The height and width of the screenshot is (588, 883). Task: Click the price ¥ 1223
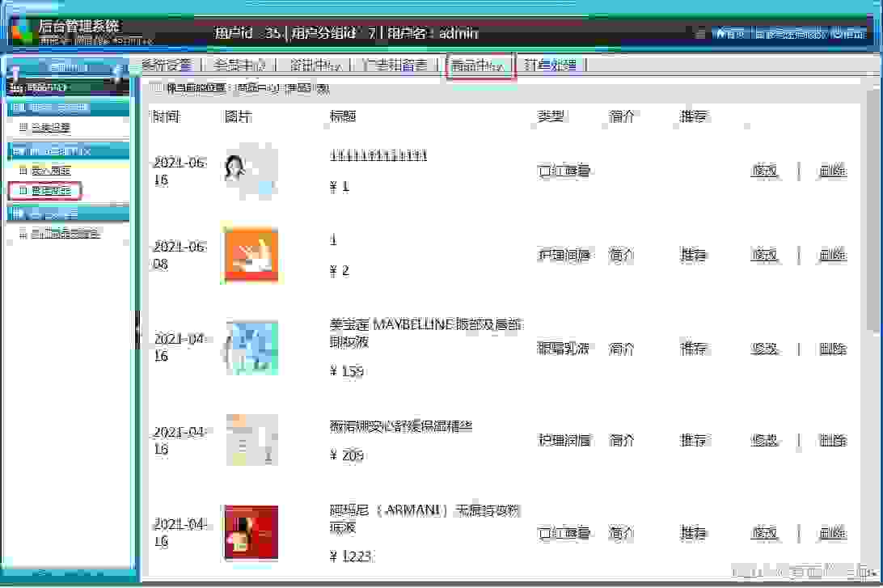coord(350,556)
